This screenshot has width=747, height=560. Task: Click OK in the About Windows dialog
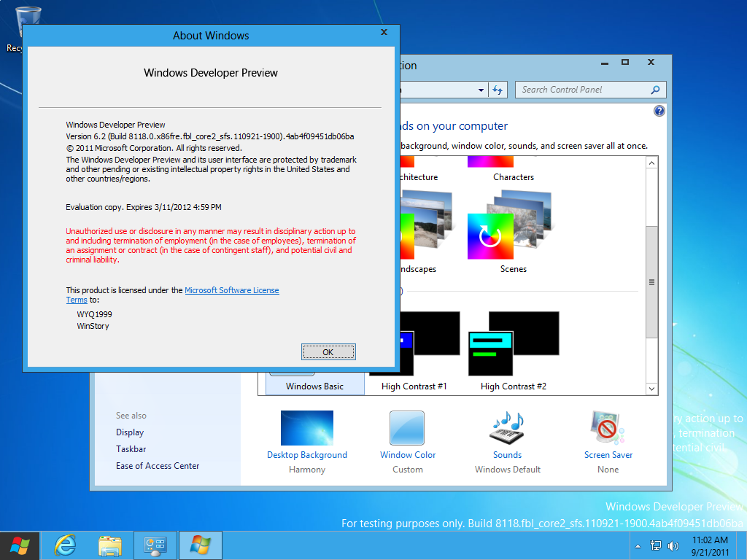tap(328, 352)
